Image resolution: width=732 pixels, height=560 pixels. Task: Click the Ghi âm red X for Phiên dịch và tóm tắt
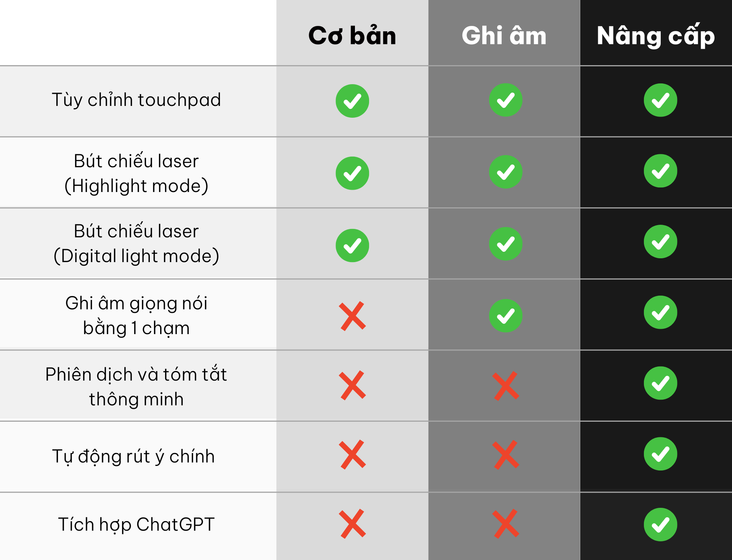coord(506,386)
